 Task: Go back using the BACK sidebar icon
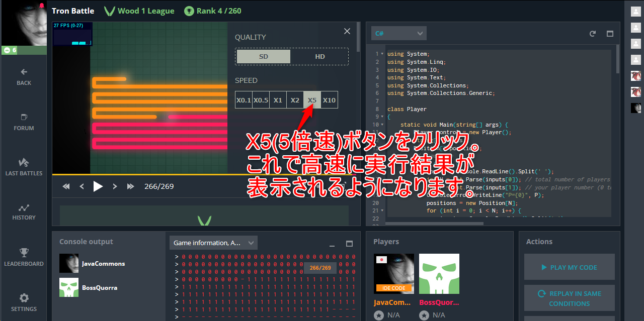[24, 77]
